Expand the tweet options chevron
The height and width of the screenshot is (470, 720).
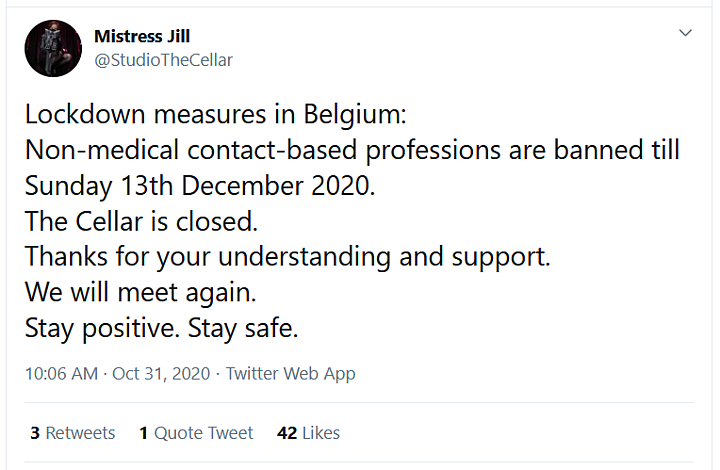tap(686, 33)
